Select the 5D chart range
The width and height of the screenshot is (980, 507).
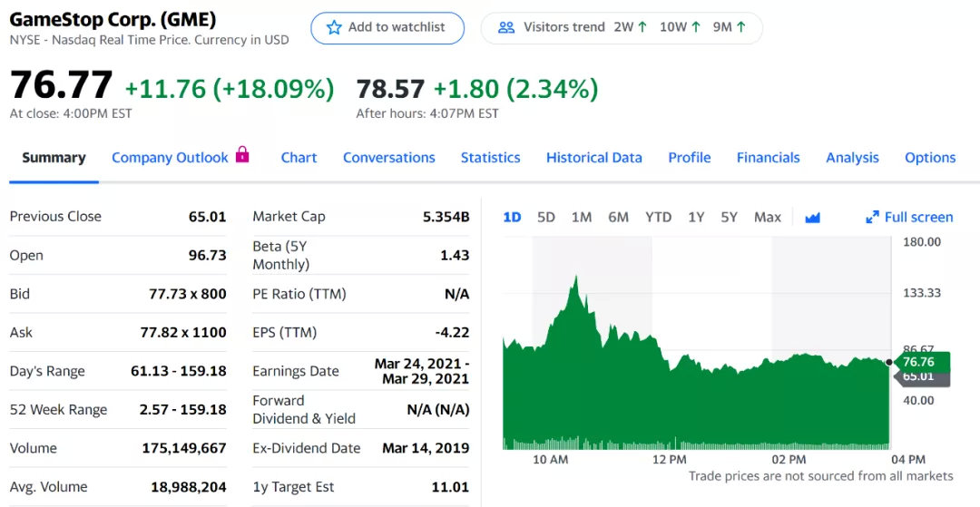[x=546, y=218]
